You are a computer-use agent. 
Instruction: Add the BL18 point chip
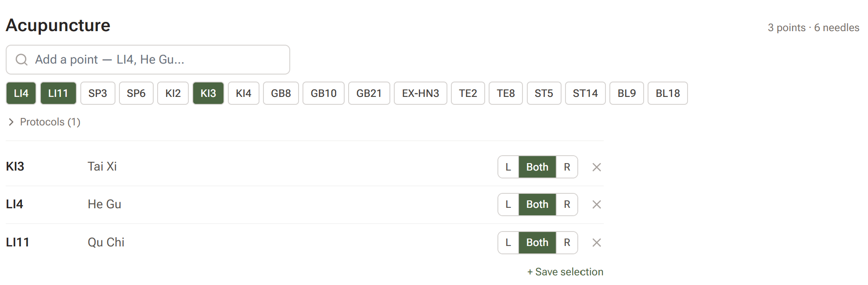[667, 93]
